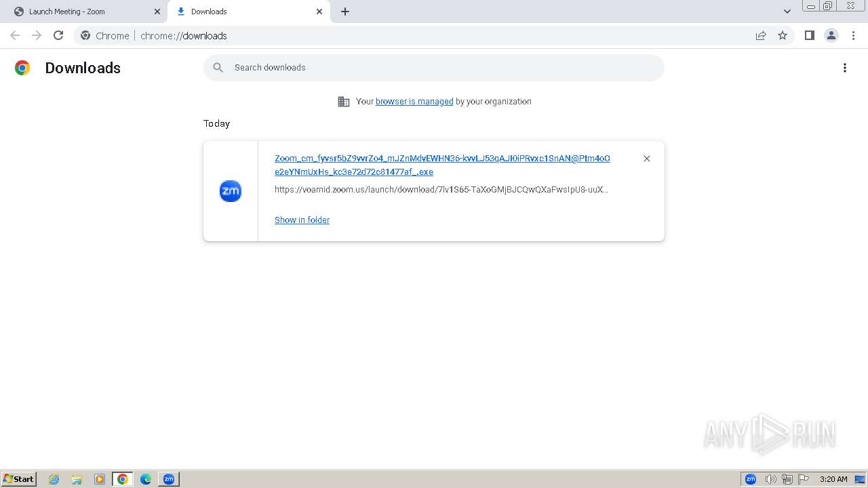The image size is (868, 488).
Task: Click the Today heading
Action: tap(216, 123)
